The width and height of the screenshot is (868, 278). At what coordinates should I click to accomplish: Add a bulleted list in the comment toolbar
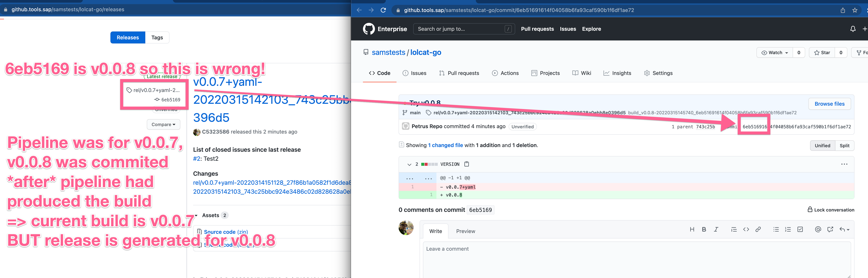(776, 229)
